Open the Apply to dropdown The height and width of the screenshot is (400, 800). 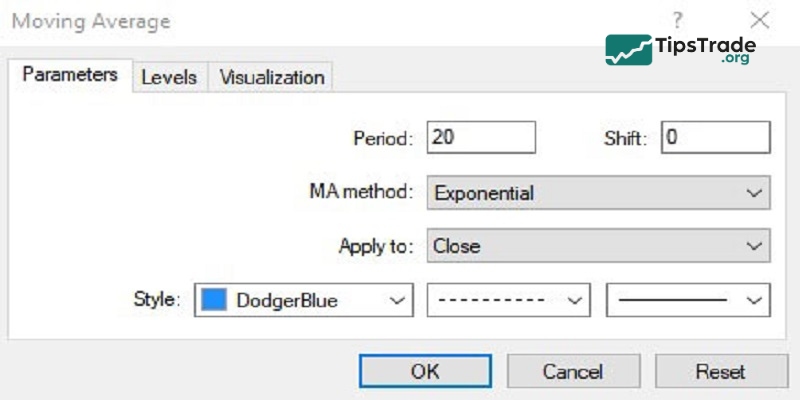pyautogui.click(x=598, y=246)
